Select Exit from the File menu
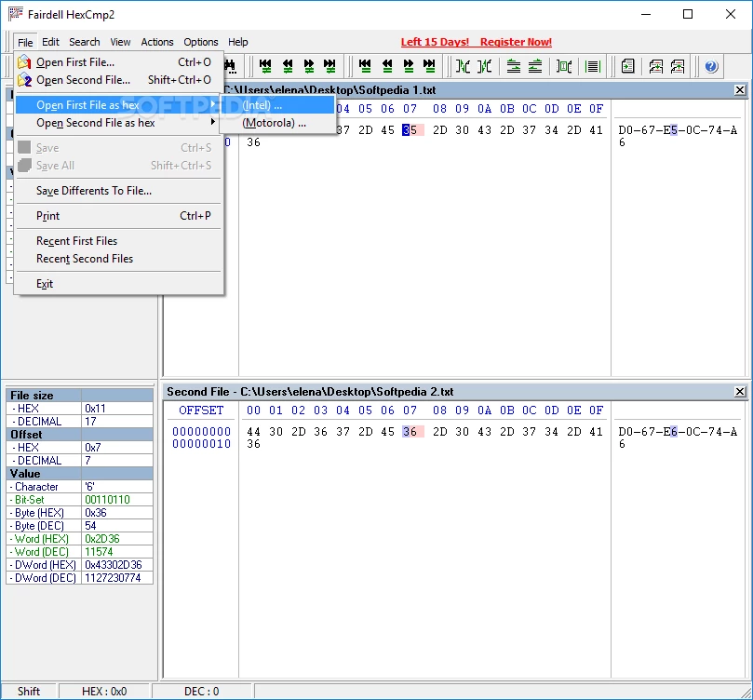Image resolution: width=753 pixels, height=700 pixels. click(x=45, y=284)
